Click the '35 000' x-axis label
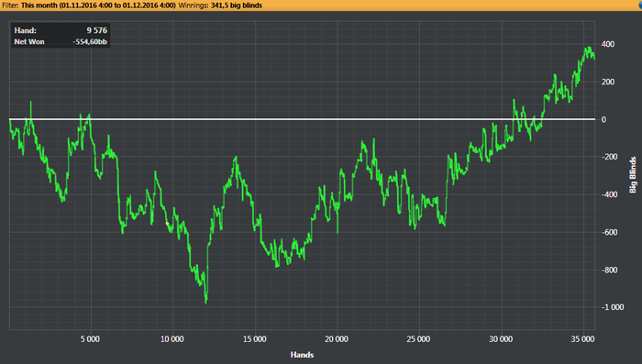The width and height of the screenshot is (642, 364). pos(582,339)
